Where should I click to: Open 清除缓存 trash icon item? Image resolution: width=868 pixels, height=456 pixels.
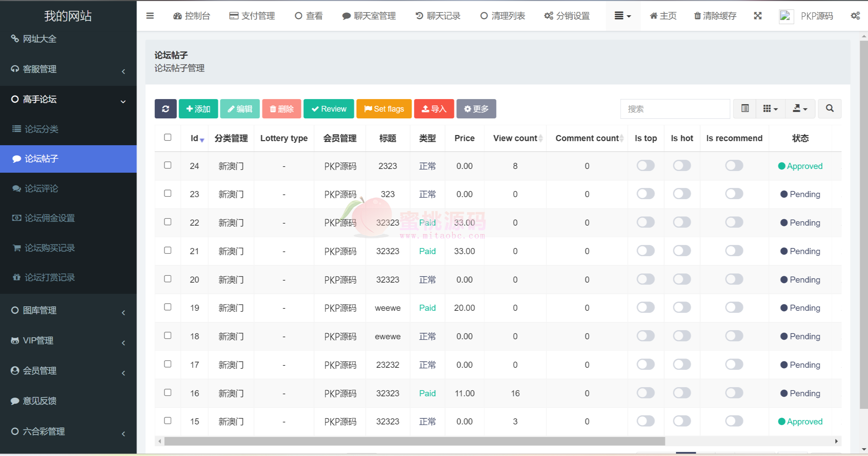point(715,16)
